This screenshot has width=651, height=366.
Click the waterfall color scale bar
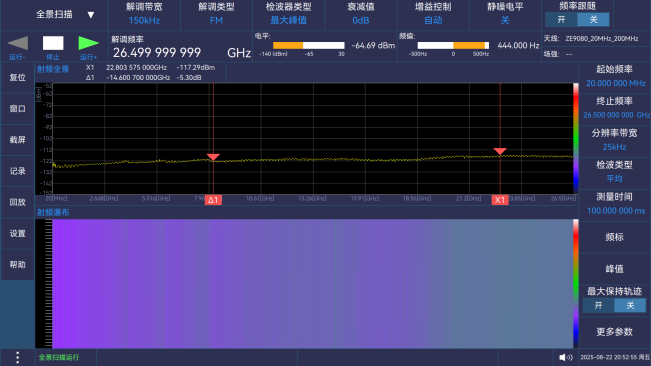coord(575,283)
